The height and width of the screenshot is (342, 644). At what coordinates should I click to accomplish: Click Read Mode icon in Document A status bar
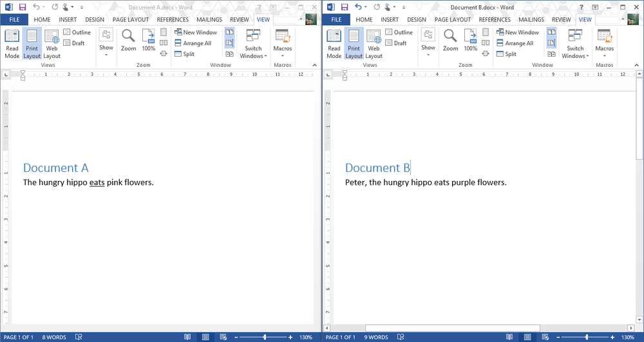187,337
